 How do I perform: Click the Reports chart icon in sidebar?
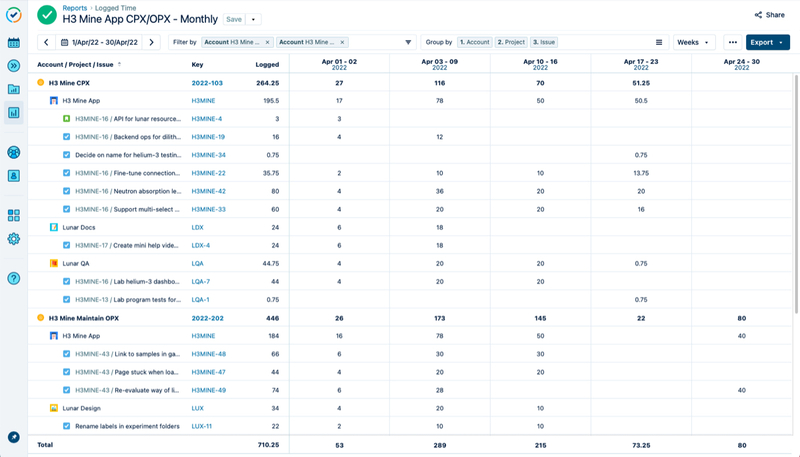[14, 112]
